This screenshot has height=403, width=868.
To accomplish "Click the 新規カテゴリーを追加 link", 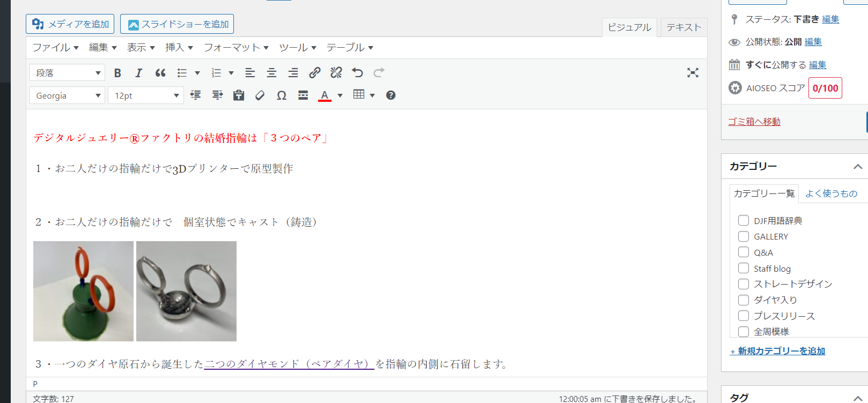I will 778,351.
